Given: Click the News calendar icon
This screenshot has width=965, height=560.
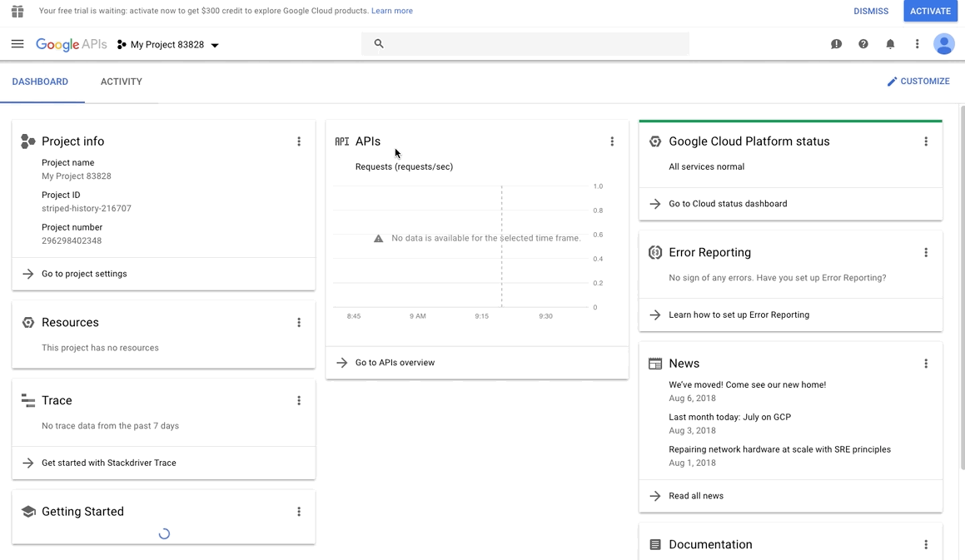Looking at the screenshot, I should pos(655,364).
